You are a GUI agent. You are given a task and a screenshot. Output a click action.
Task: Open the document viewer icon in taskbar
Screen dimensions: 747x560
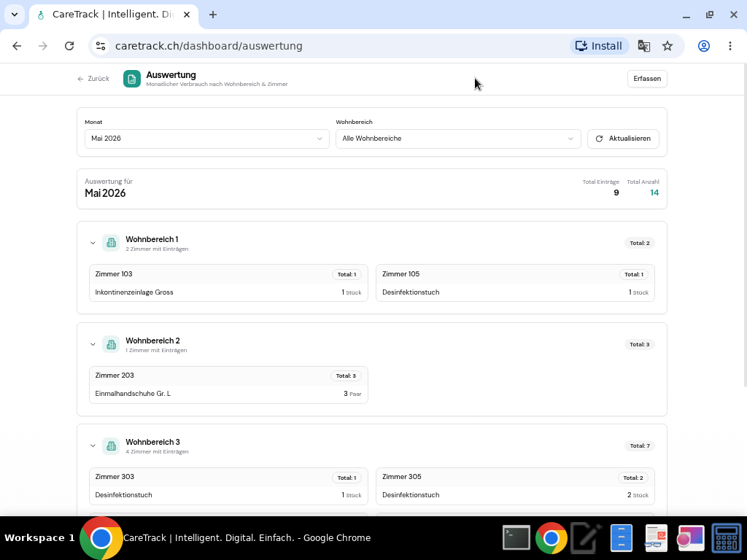click(x=656, y=538)
